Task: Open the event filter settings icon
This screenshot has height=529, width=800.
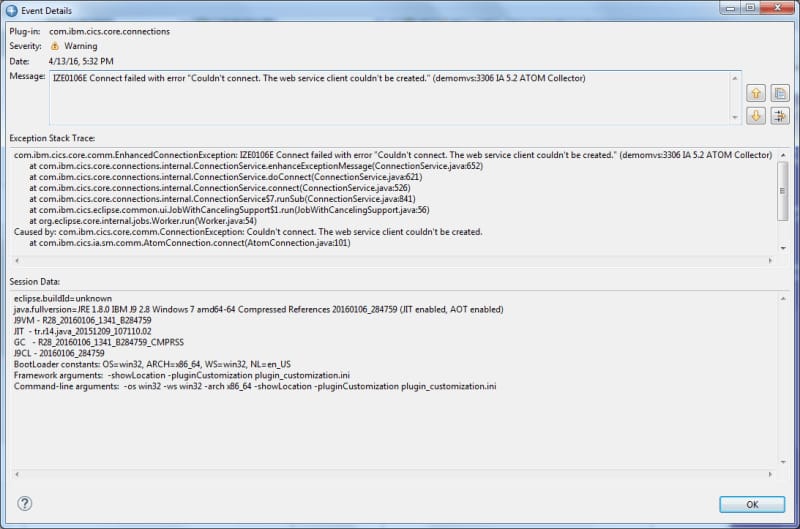Action: [x=780, y=116]
